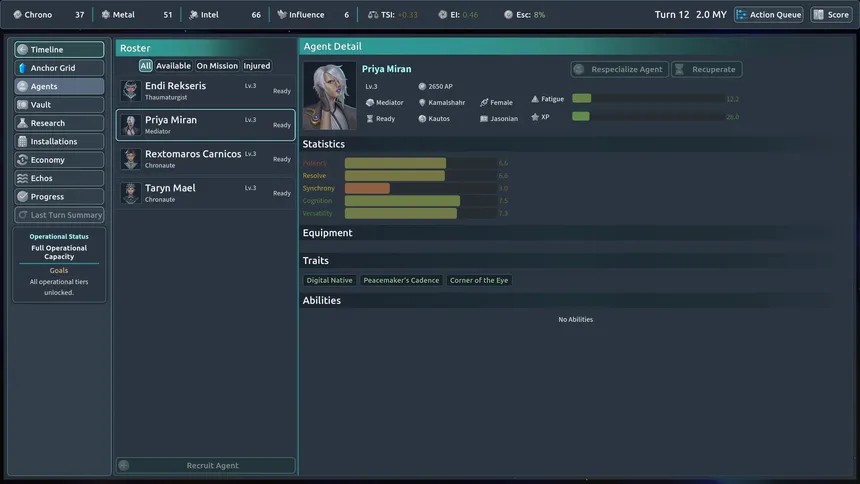Click the Full Operational Capacity status
This screenshot has width=860, height=484.
click(x=59, y=252)
